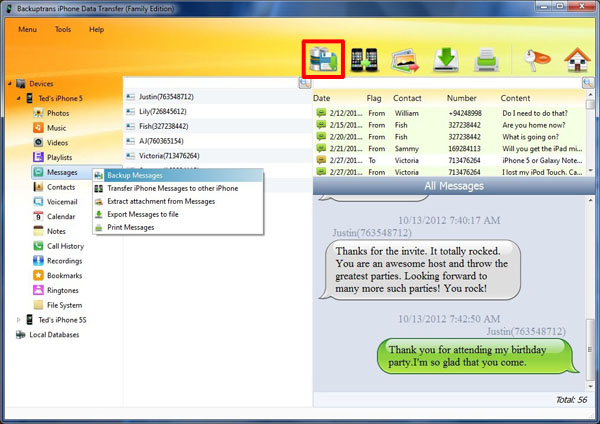600x424 pixels.
Task: Select contact Fish(327238442) in list
Action: [217, 126]
